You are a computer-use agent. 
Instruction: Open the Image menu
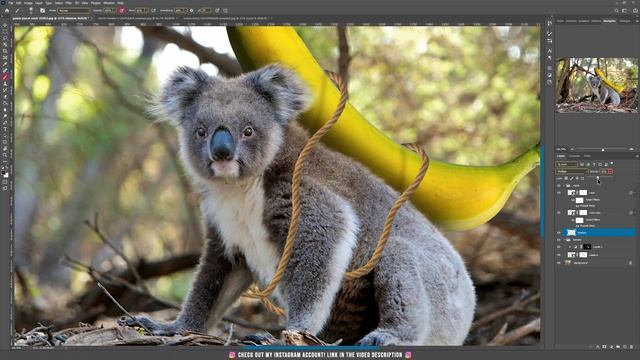(28, 2)
